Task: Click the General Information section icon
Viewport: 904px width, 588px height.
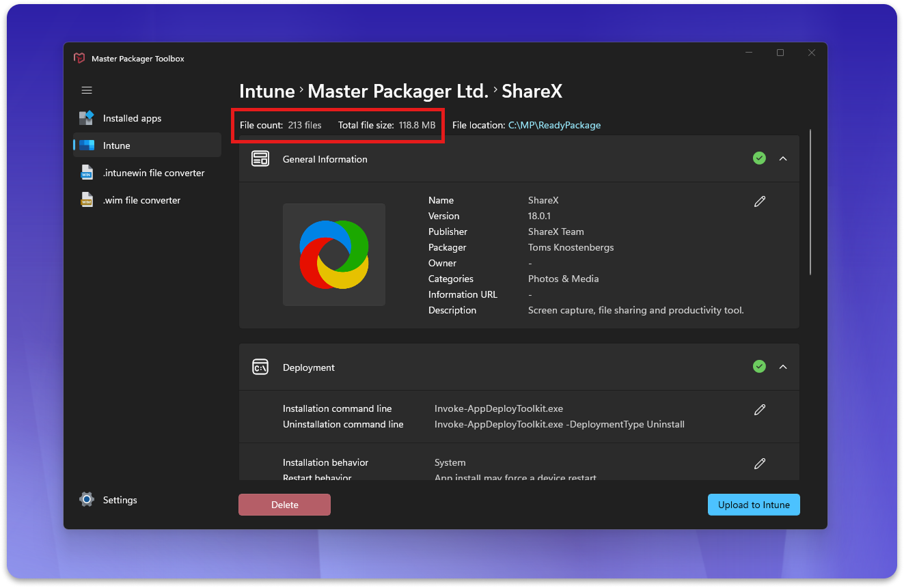Action: point(260,159)
